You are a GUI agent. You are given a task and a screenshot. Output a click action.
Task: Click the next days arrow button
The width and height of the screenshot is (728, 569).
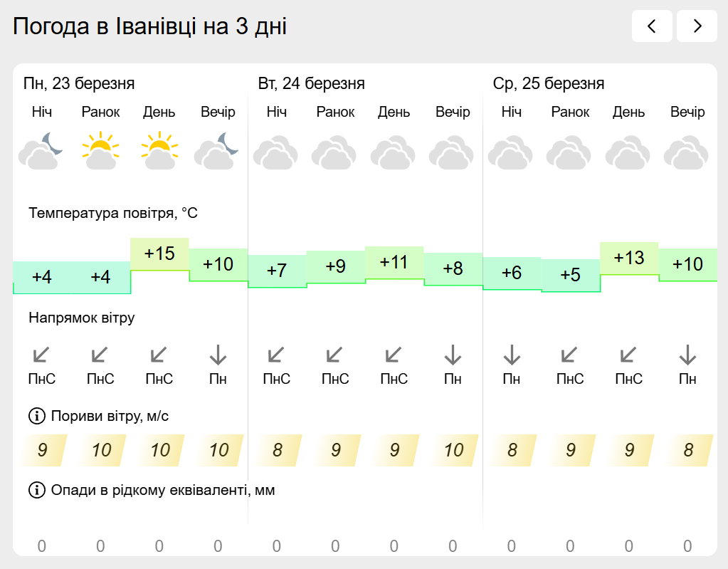697,26
